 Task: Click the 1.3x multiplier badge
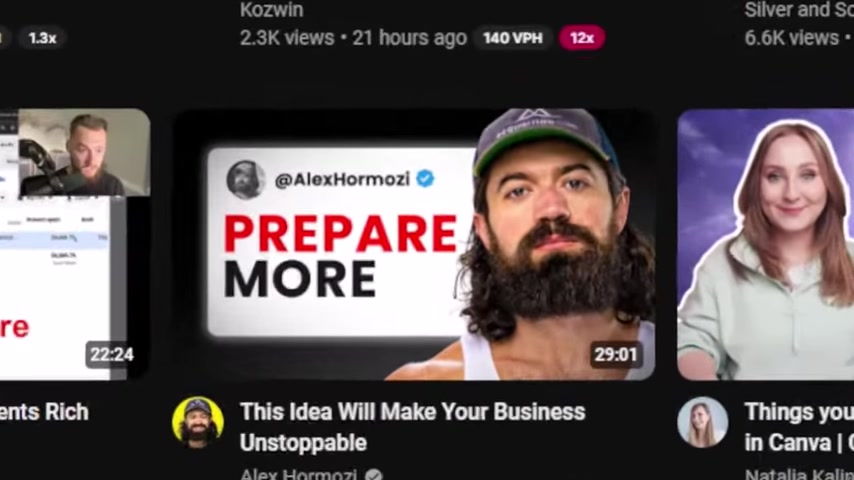(x=42, y=38)
